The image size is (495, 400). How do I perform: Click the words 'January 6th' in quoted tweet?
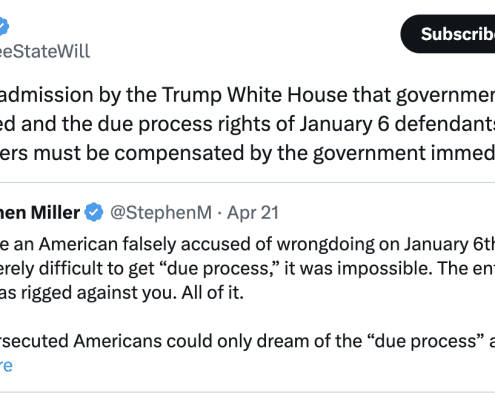(x=450, y=244)
